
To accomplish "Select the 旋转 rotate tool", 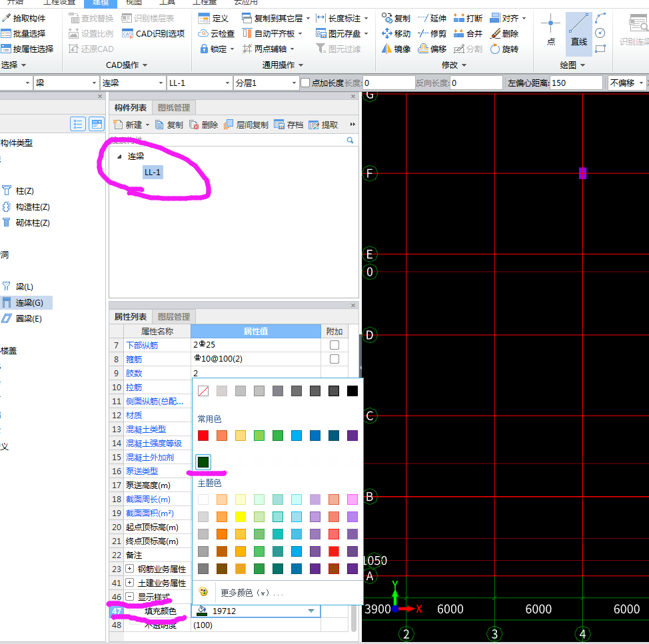I will tap(504, 49).
